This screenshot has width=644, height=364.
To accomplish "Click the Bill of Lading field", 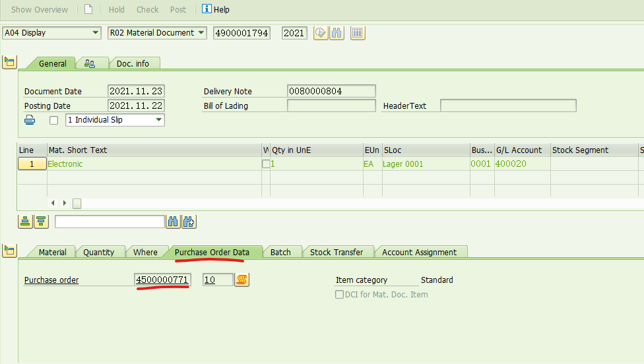I will pyautogui.click(x=331, y=106).
